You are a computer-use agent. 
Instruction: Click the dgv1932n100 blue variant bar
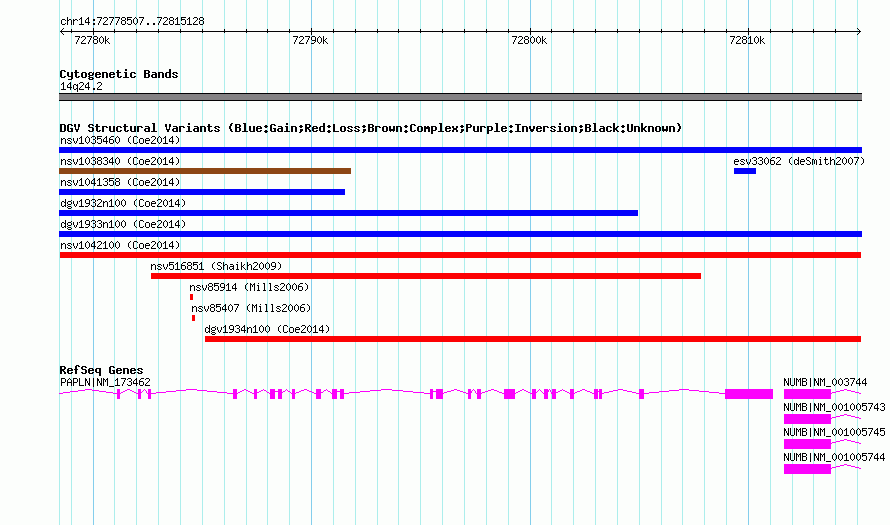[x=349, y=213]
